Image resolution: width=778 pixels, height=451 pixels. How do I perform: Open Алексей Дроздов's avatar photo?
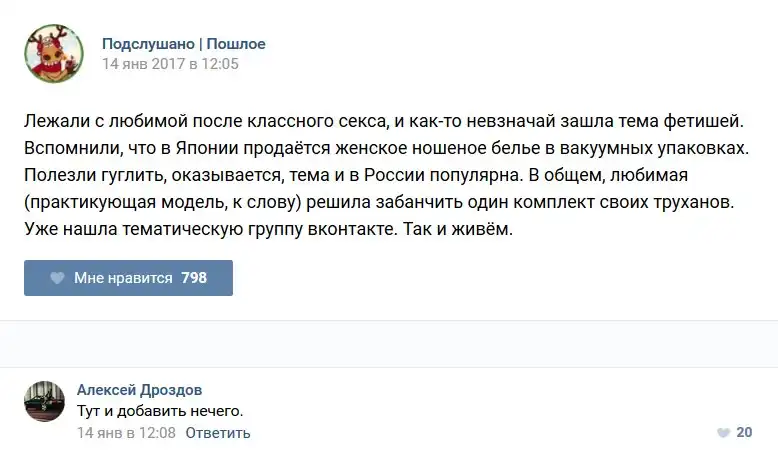pyautogui.click(x=45, y=401)
